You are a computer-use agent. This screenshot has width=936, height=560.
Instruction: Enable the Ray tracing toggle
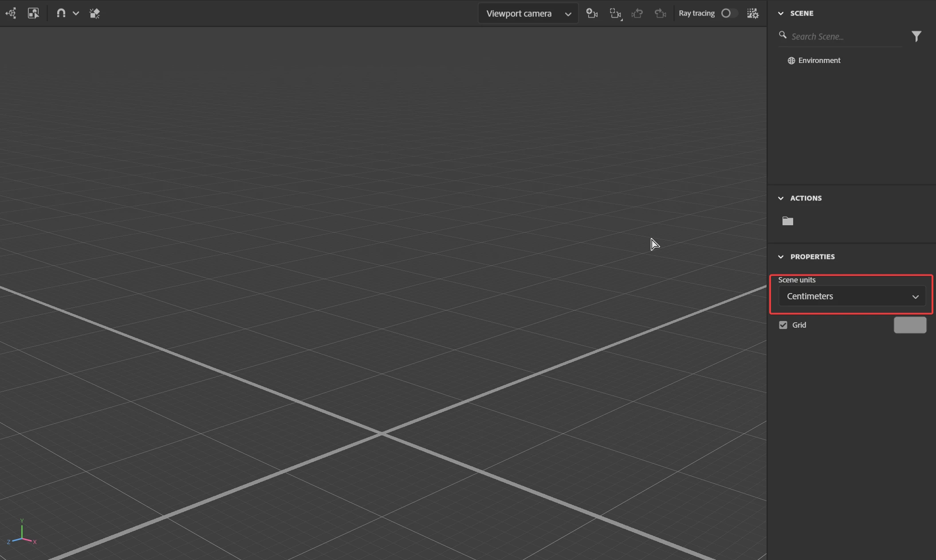point(728,13)
